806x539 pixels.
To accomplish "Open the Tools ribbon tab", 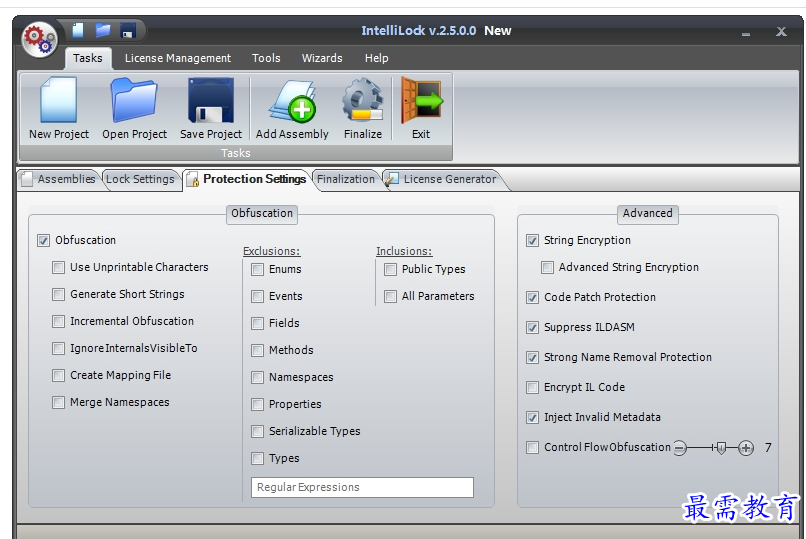I will click(x=266, y=58).
